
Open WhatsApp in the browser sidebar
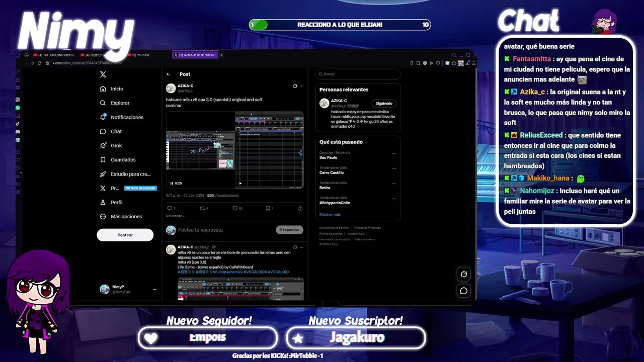tap(18, 108)
